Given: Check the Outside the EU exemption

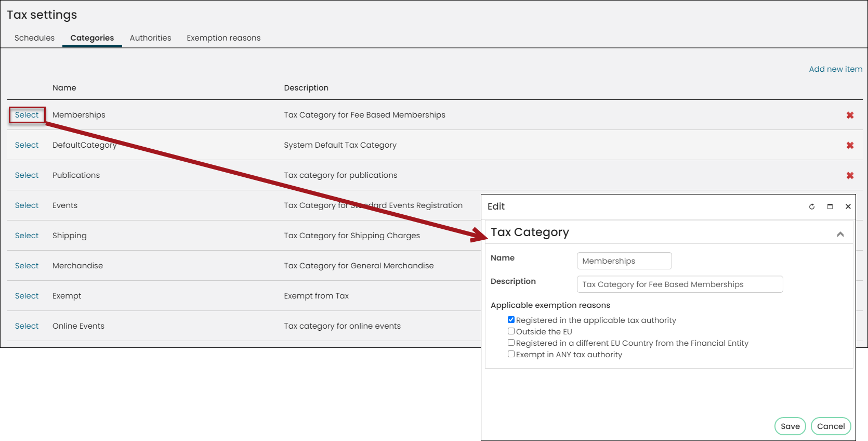Looking at the screenshot, I should [x=511, y=331].
